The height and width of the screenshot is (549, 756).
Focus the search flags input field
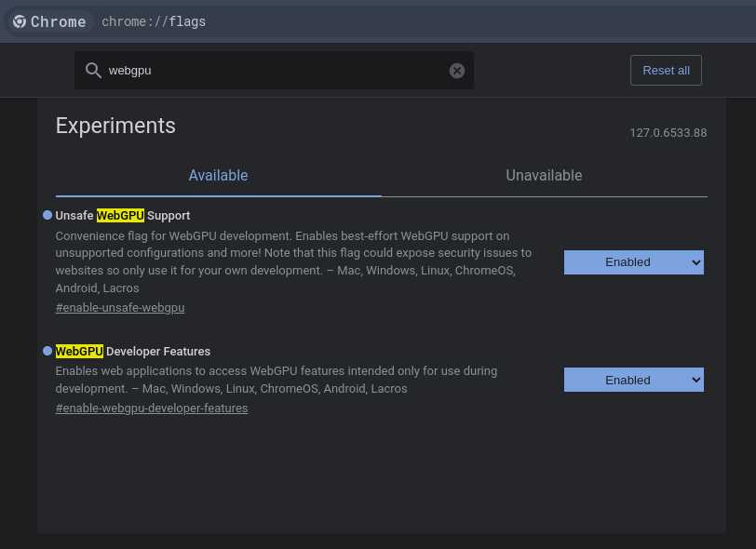click(x=274, y=71)
